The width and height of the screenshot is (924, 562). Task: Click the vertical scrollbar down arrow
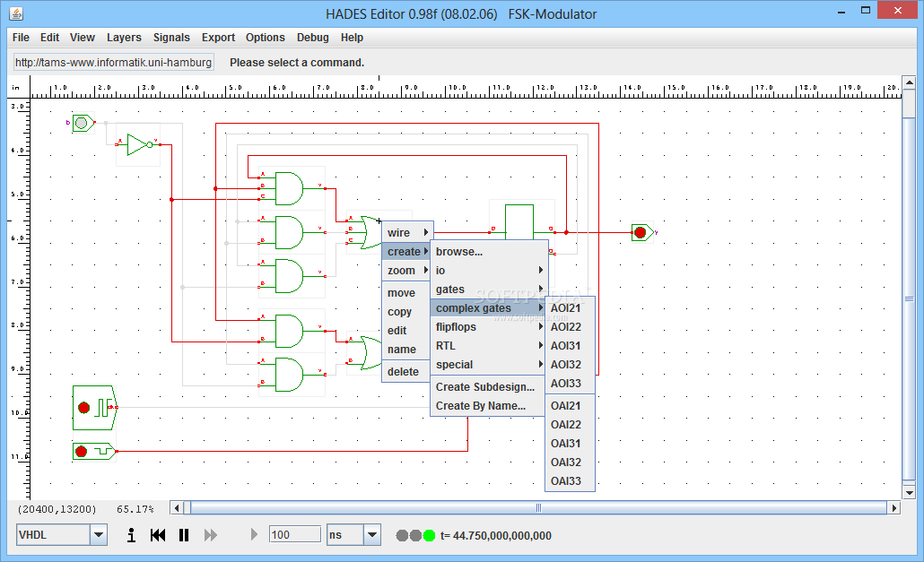910,493
